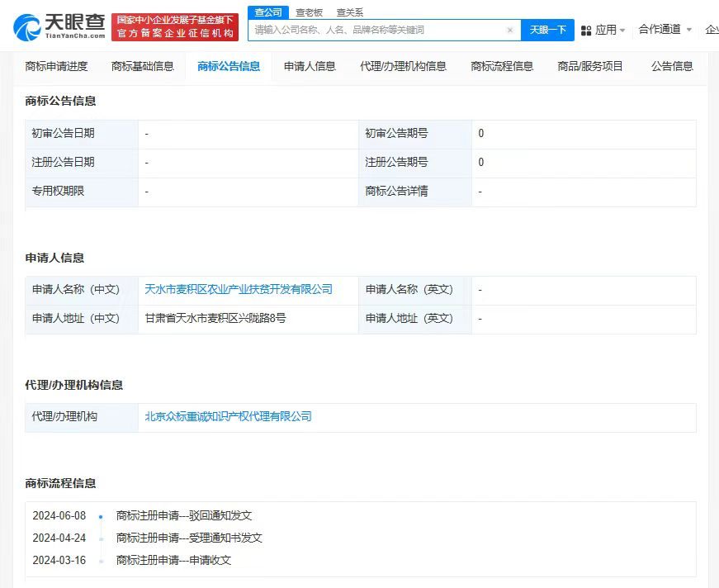Open the 应用 dropdown

(x=605, y=29)
